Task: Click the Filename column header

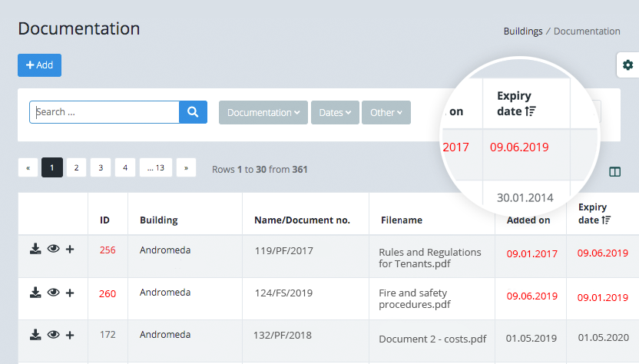Action: 402,220
